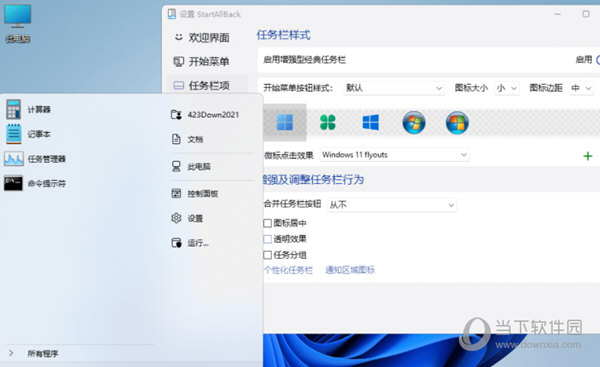Select the Windows 11 start button style
The height and width of the screenshot is (367, 600).
point(284,122)
